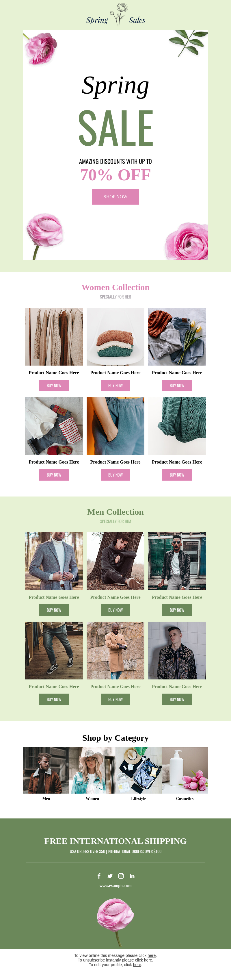Click 'here' to unsubscribe instantly

point(148,960)
